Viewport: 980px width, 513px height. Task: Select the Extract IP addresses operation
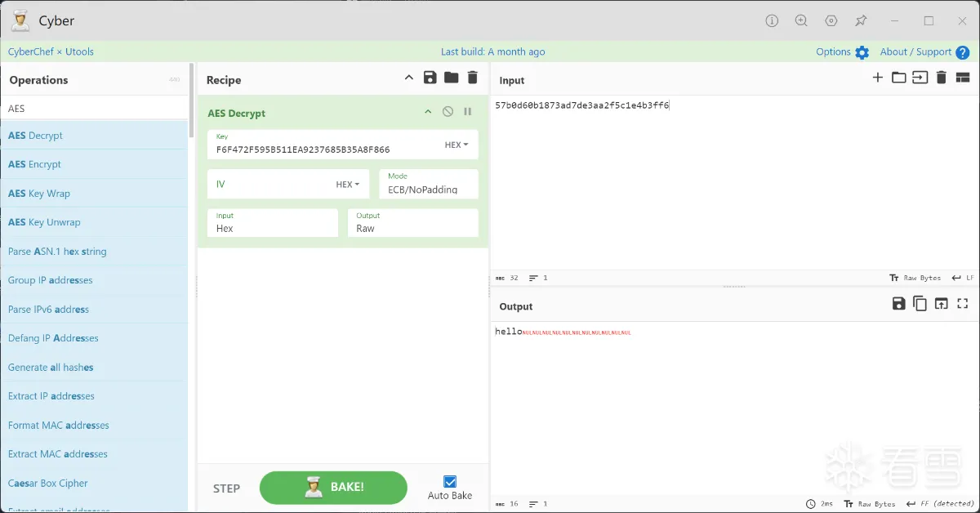coord(94,396)
